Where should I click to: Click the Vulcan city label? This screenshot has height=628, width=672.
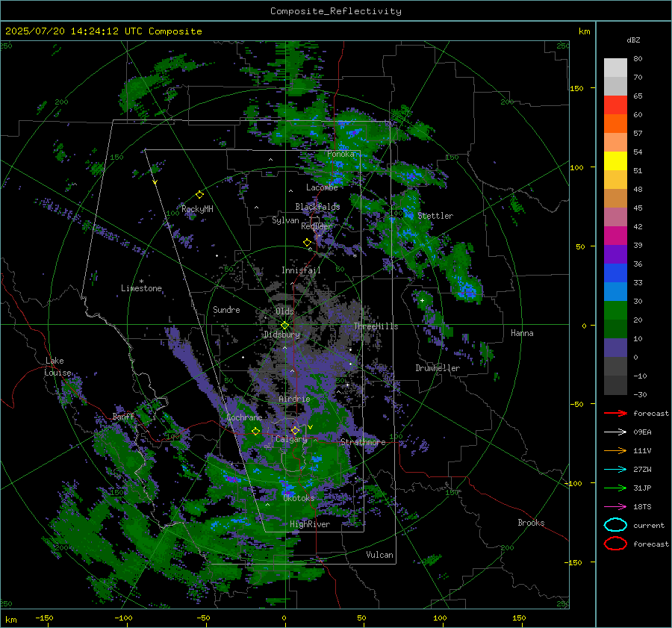[x=379, y=555]
